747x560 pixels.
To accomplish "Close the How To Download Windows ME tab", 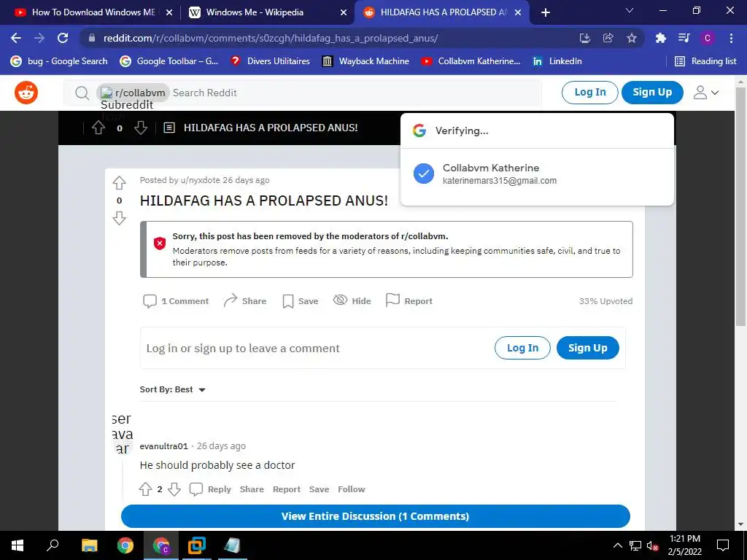I will click(x=169, y=12).
